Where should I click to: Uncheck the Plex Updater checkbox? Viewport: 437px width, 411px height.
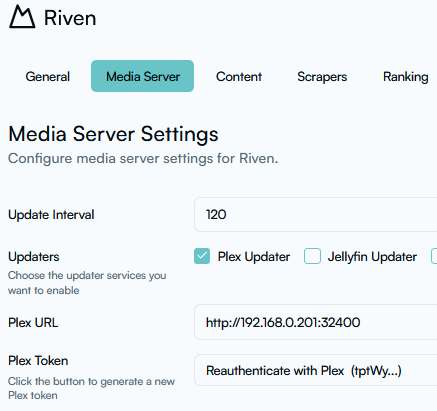pyautogui.click(x=202, y=256)
